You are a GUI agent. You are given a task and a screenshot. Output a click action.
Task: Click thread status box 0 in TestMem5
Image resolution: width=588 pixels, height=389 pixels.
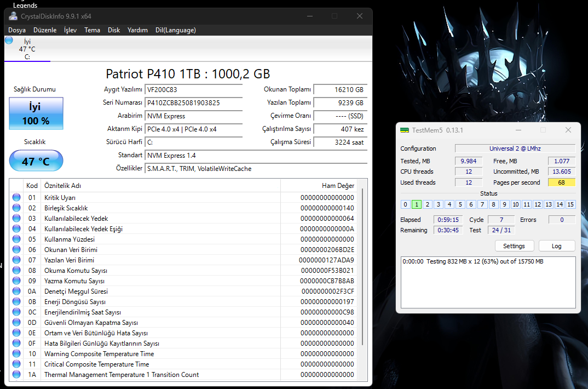click(x=405, y=204)
